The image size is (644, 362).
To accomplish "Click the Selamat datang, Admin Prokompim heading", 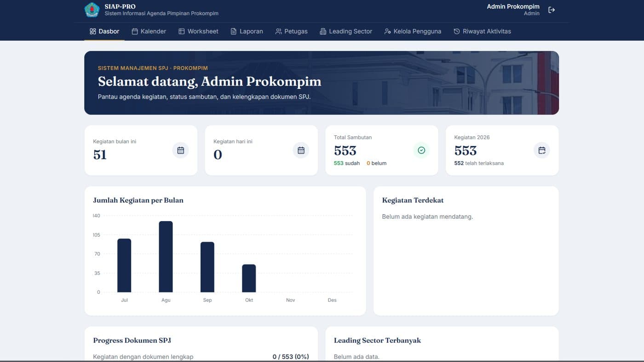I will tap(209, 82).
